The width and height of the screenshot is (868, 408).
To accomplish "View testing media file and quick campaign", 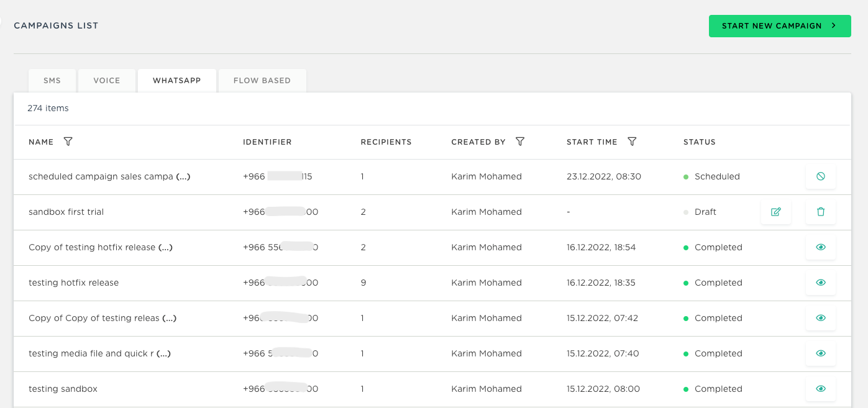I will (821, 353).
